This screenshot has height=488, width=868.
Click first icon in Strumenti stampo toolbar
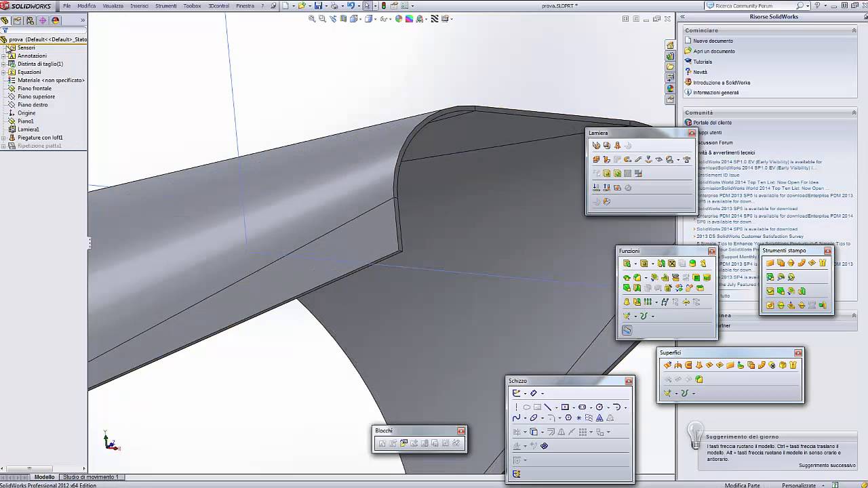coord(770,263)
